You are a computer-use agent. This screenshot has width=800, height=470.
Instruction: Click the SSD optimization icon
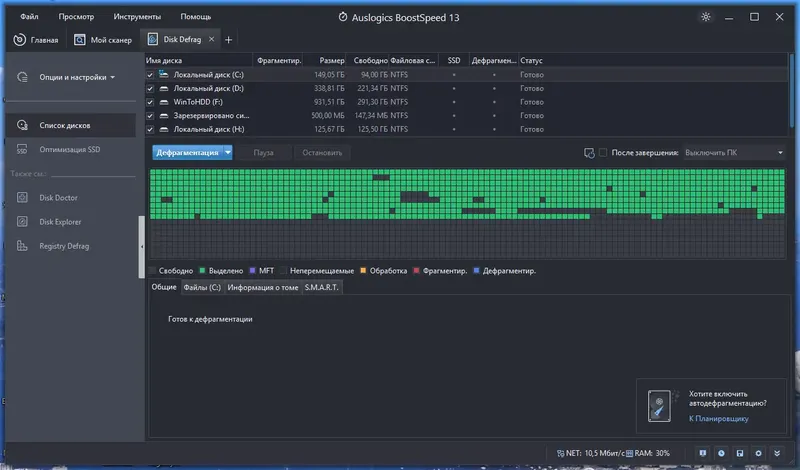pyautogui.click(x=22, y=150)
